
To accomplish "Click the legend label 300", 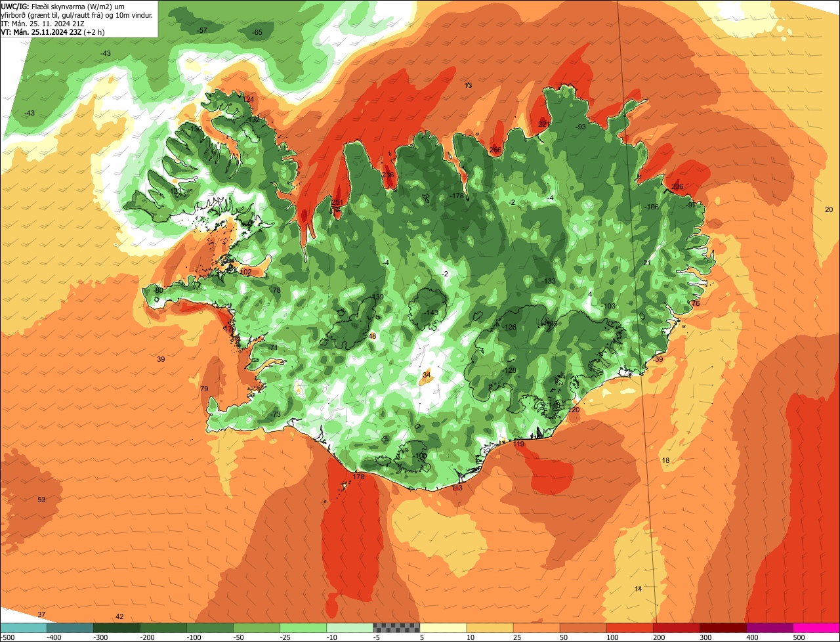I will click(x=705, y=637).
